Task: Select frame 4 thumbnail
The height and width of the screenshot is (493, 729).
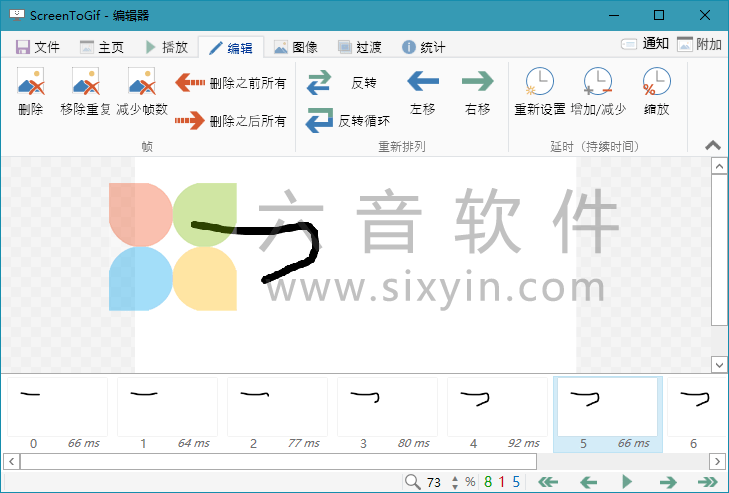Action: click(x=497, y=407)
